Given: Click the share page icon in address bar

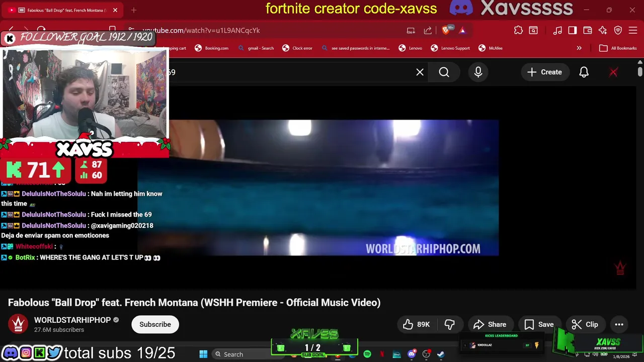Looking at the screenshot, I should (x=428, y=30).
